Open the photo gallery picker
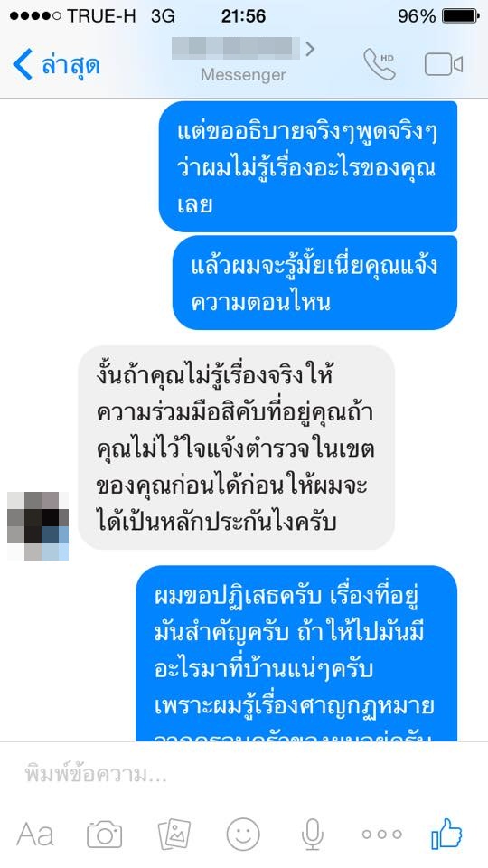 174,835
